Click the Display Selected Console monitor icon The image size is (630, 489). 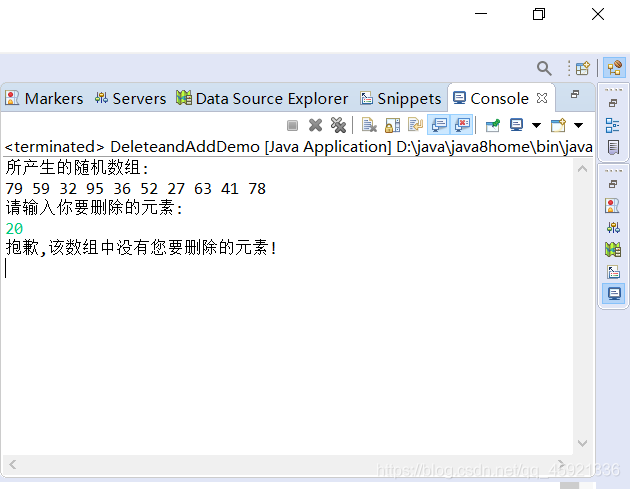point(516,125)
